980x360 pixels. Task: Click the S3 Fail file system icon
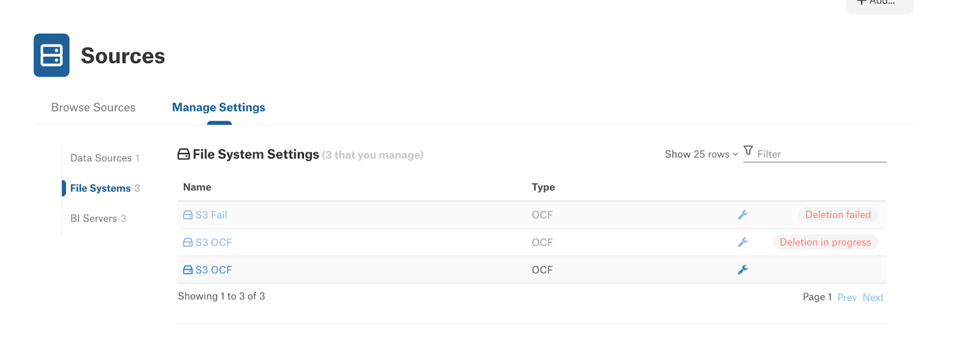point(188,215)
